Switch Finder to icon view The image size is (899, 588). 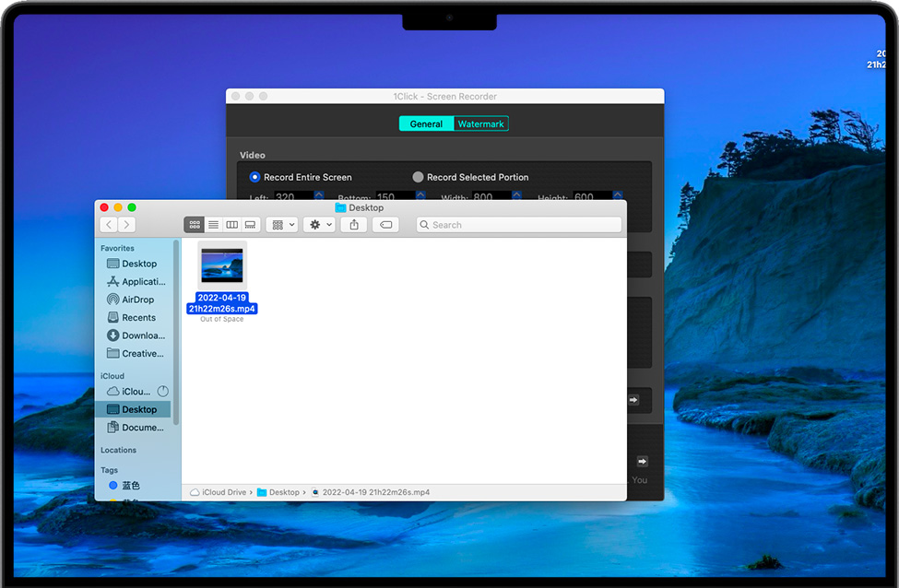pyautogui.click(x=195, y=225)
